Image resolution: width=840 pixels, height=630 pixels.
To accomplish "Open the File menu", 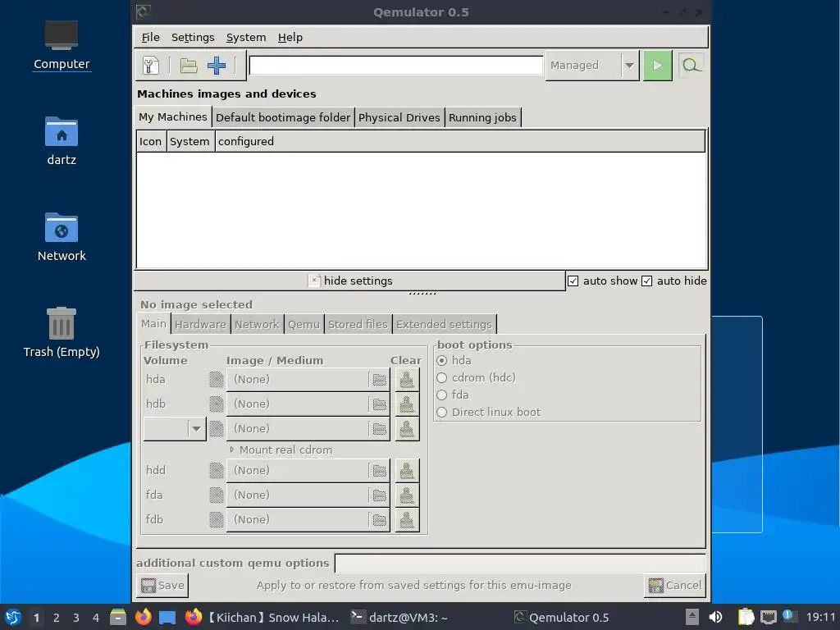I will tap(151, 38).
